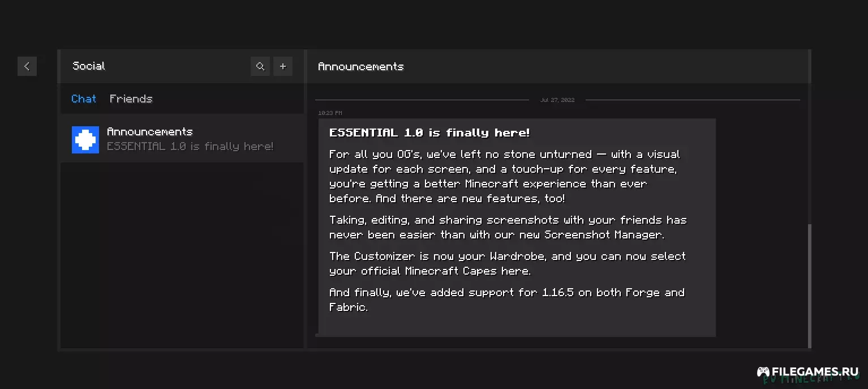Click the "For all you OG's" paragraph
This screenshot has width=868, height=389.
[504, 176]
